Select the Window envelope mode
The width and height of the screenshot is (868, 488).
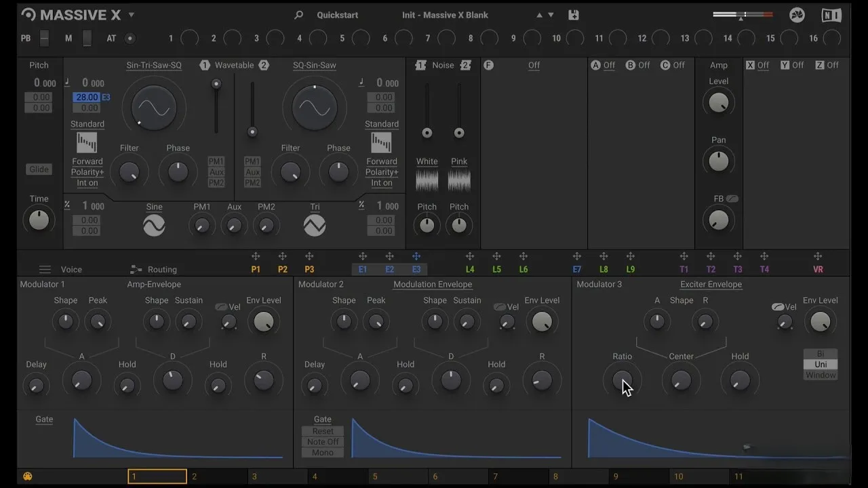click(x=821, y=375)
